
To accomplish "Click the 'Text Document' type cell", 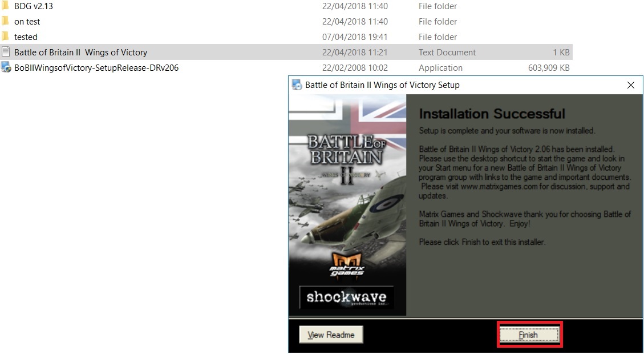I will click(x=447, y=52).
